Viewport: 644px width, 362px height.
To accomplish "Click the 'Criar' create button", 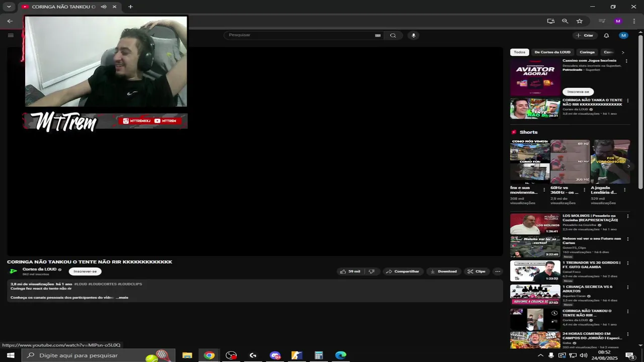I will 585,35.
